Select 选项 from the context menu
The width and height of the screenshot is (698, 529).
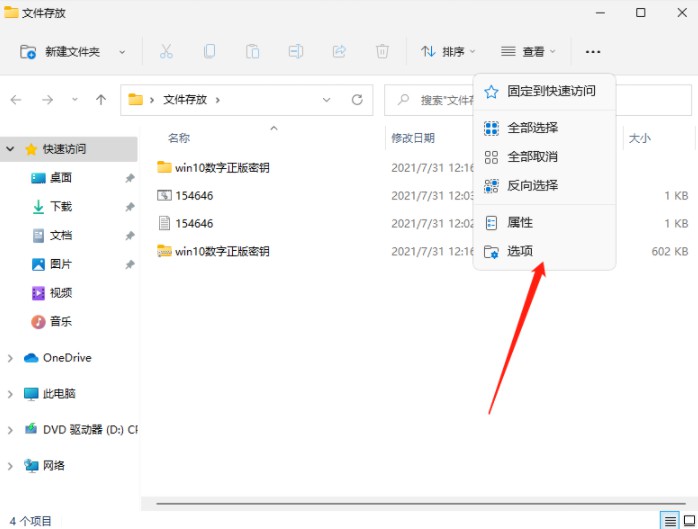520,252
